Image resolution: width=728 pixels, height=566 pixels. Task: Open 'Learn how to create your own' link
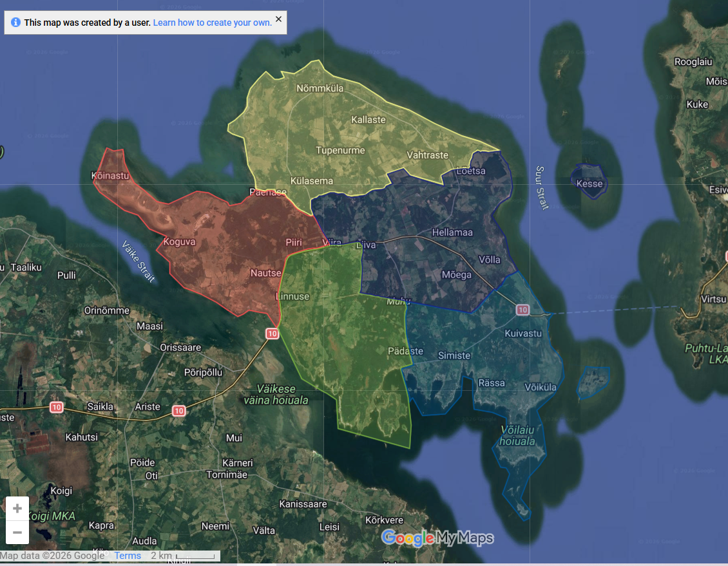212,23
